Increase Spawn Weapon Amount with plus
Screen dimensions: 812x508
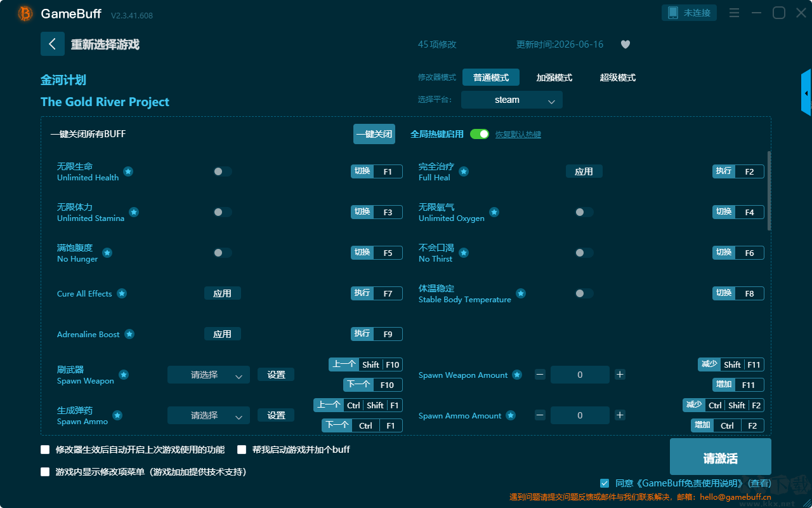pos(620,375)
